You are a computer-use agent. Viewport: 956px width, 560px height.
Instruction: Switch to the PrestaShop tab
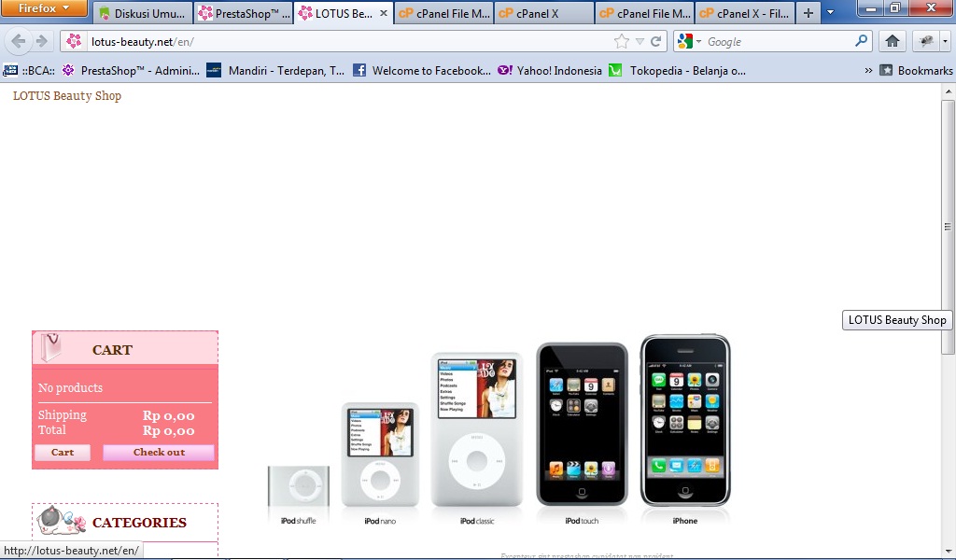pos(245,13)
